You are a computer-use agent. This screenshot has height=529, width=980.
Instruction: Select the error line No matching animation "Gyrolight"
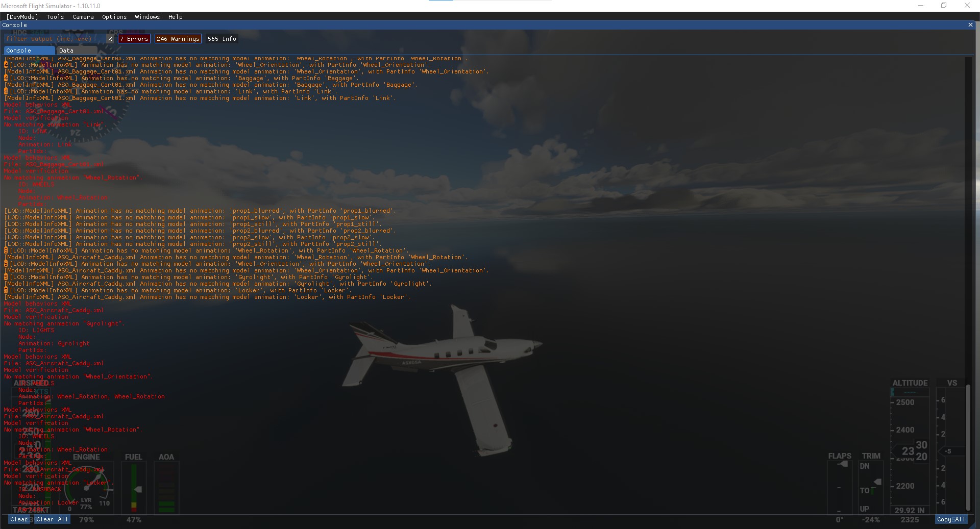[64, 323]
